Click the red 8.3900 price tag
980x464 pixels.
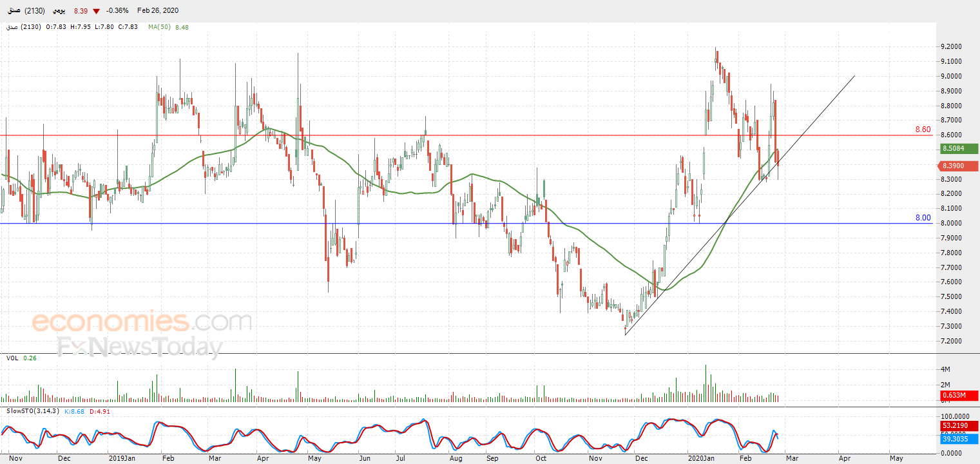coord(959,166)
